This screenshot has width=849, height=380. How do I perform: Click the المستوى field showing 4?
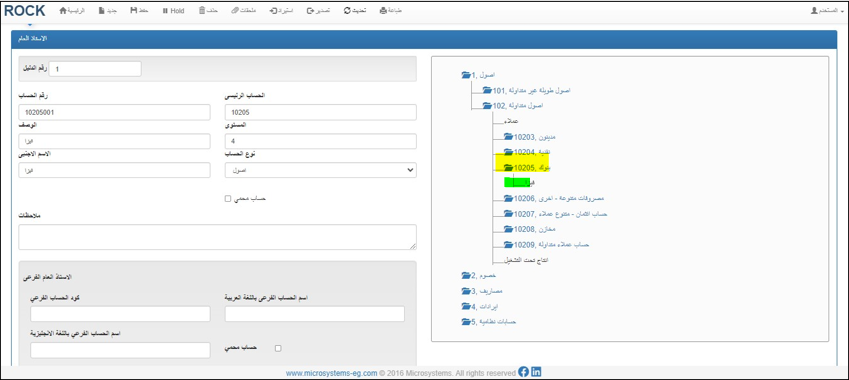[x=321, y=141]
